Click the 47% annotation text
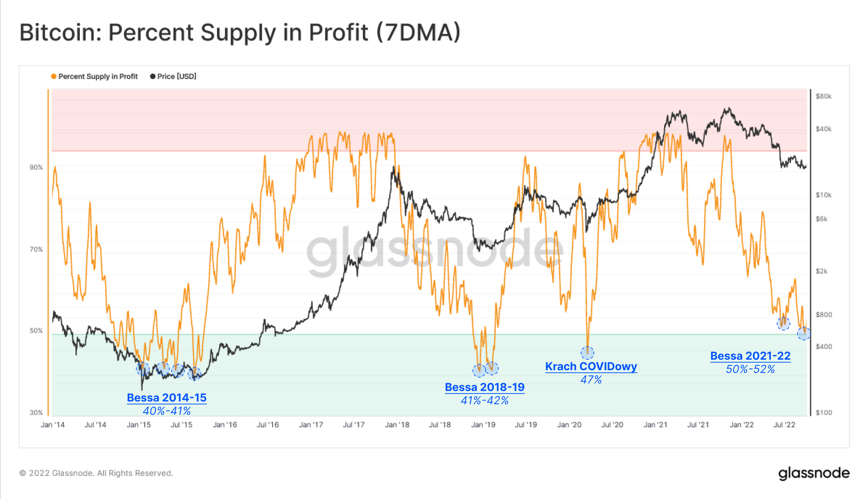This screenshot has width=868, height=499. tap(591, 380)
